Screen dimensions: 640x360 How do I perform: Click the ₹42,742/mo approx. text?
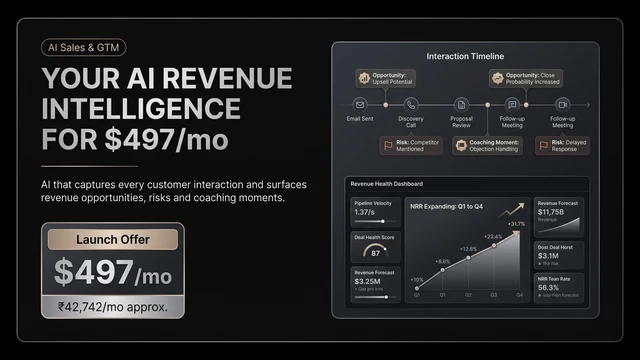[x=113, y=307]
